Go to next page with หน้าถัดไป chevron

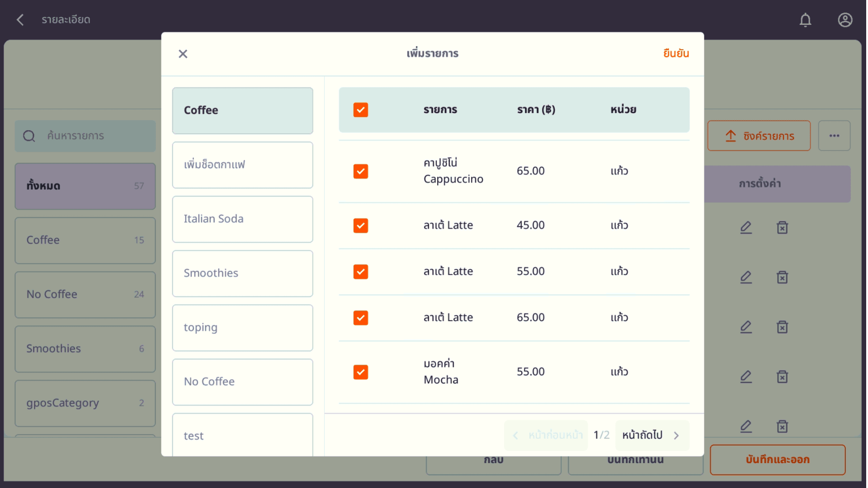point(676,435)
